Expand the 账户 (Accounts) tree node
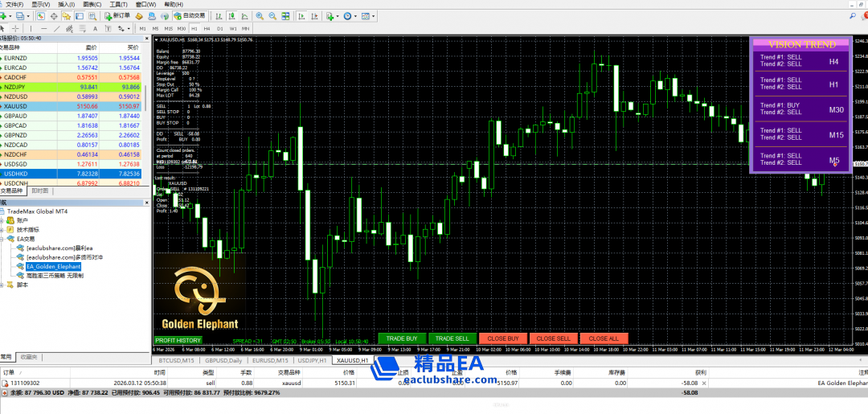The height and width of the screenshot is (414, 868). tap(2, 219)
